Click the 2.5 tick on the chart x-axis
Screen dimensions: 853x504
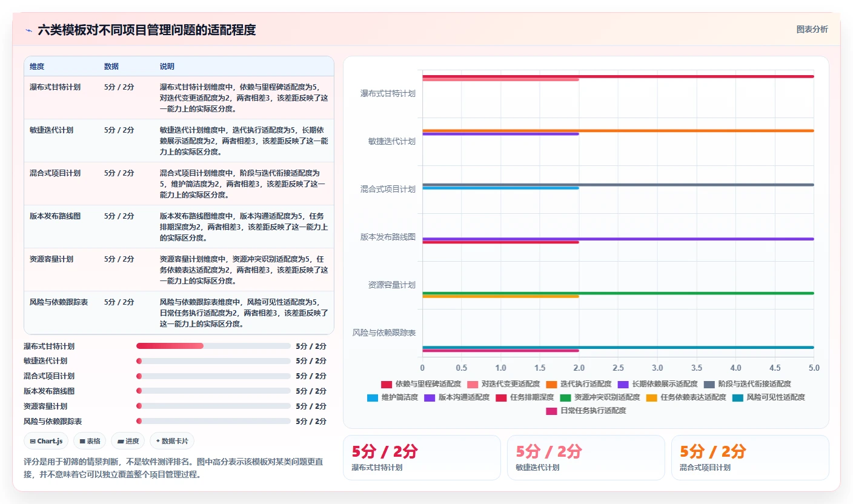point(618,368)
